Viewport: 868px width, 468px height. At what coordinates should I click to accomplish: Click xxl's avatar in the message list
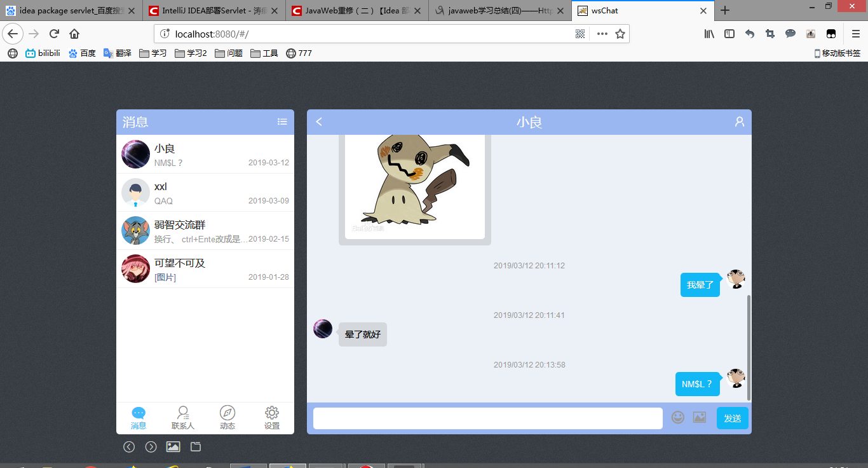tap(135, 192)
